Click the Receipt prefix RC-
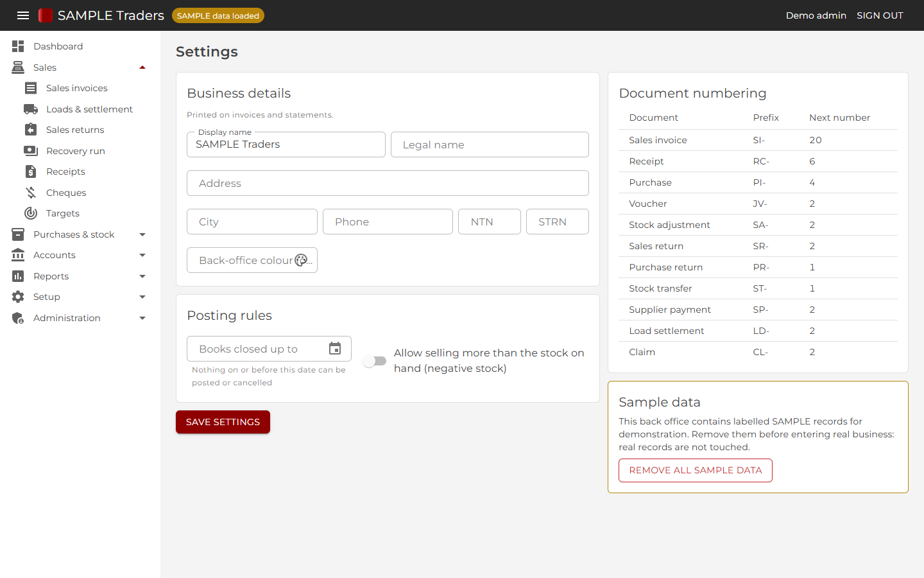924x578 pixels. 761,161
